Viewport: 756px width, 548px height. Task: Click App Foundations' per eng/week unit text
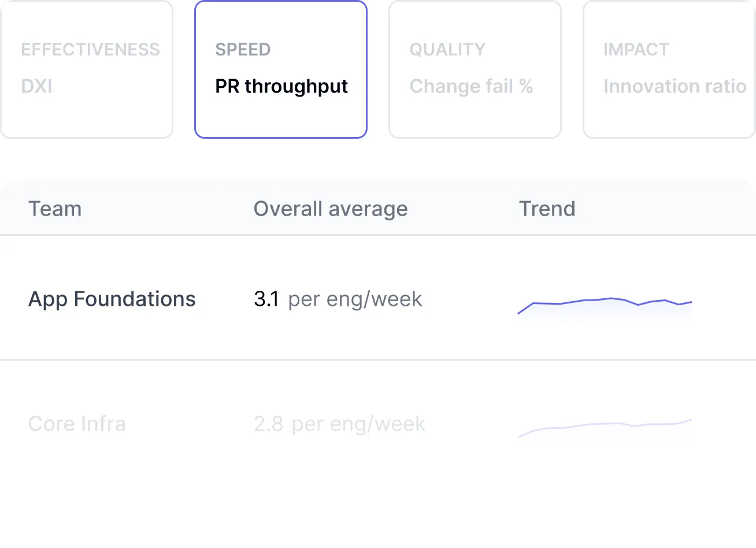(x=355, y=299)
